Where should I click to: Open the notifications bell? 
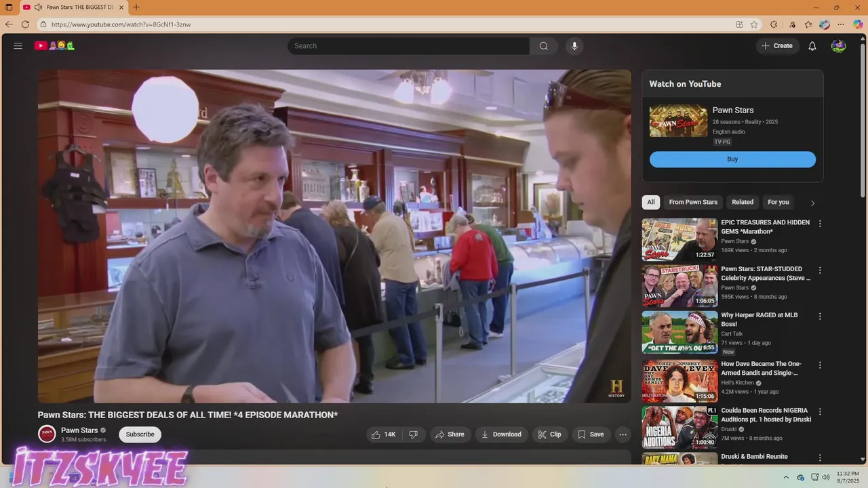[812, 46]
